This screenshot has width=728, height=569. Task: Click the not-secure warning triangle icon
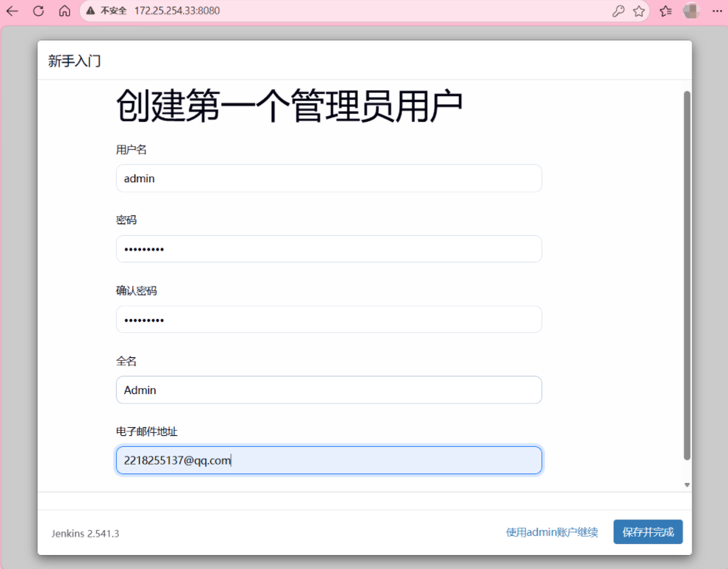(x=90, y=11)
